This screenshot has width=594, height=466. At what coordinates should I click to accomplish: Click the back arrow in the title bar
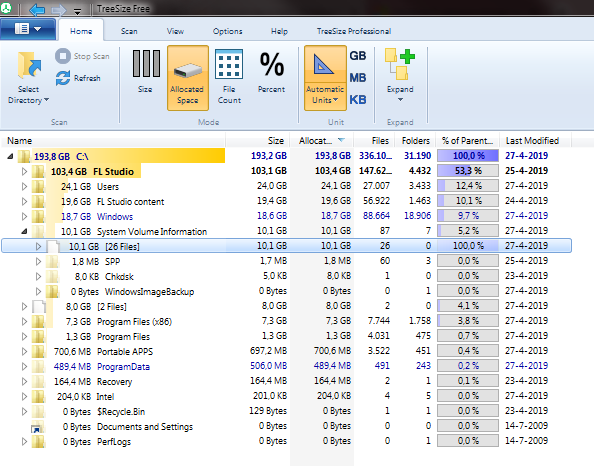click(x=37, y=9)
